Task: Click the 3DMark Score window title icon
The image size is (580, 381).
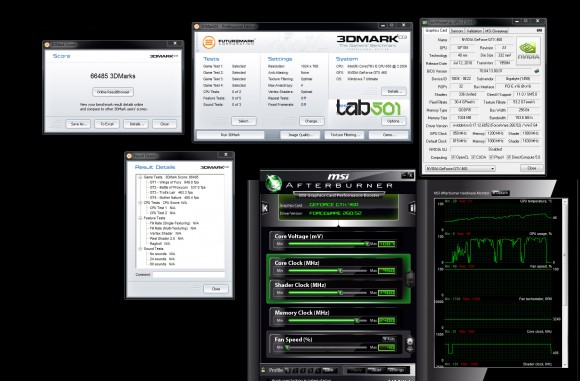Action: click(47, 45)
